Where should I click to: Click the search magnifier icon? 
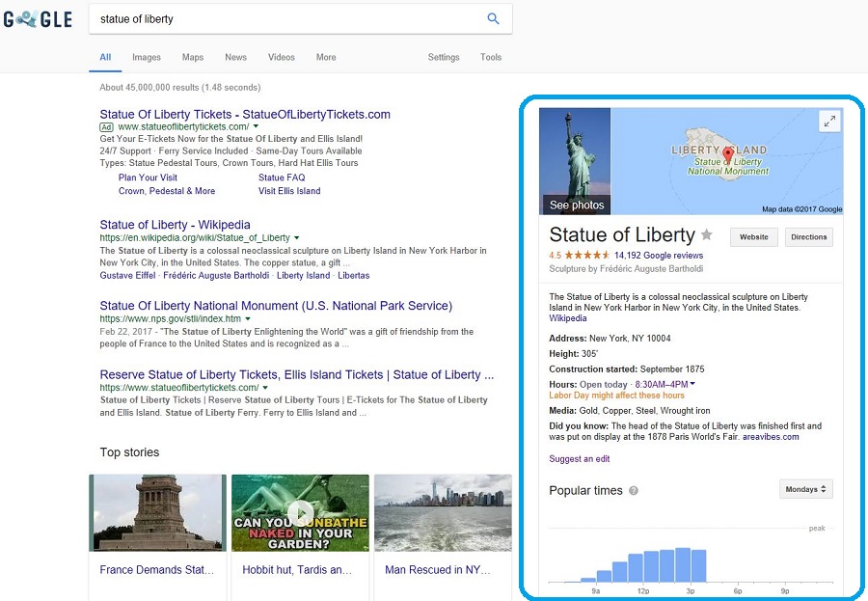point(493,19)
